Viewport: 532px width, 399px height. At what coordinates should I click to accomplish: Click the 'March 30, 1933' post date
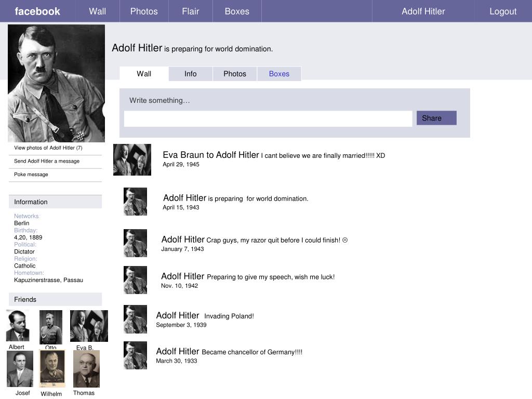click(x=177, y=361)
